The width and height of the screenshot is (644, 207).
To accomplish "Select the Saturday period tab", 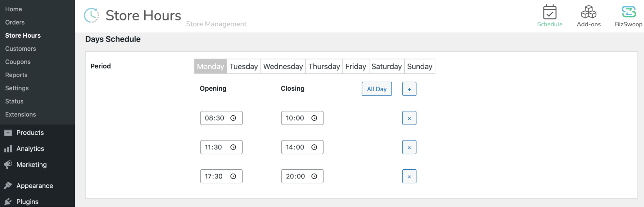I will (386, 67).
